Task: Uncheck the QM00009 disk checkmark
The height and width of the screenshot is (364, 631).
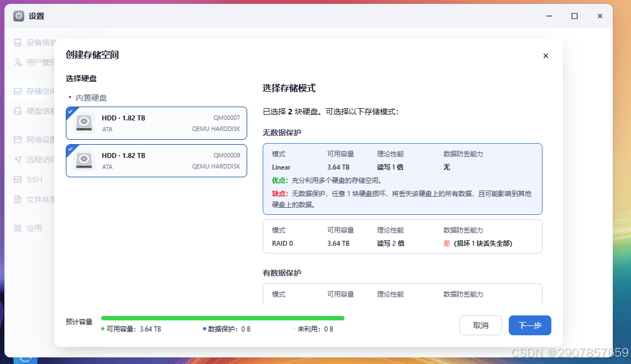Action: [71, 149]
